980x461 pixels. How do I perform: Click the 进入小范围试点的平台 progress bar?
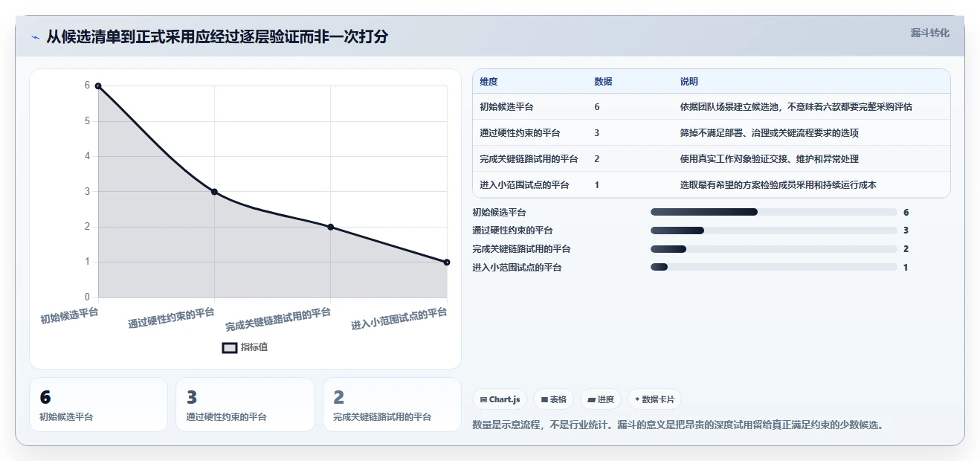(x=774, y=267)
